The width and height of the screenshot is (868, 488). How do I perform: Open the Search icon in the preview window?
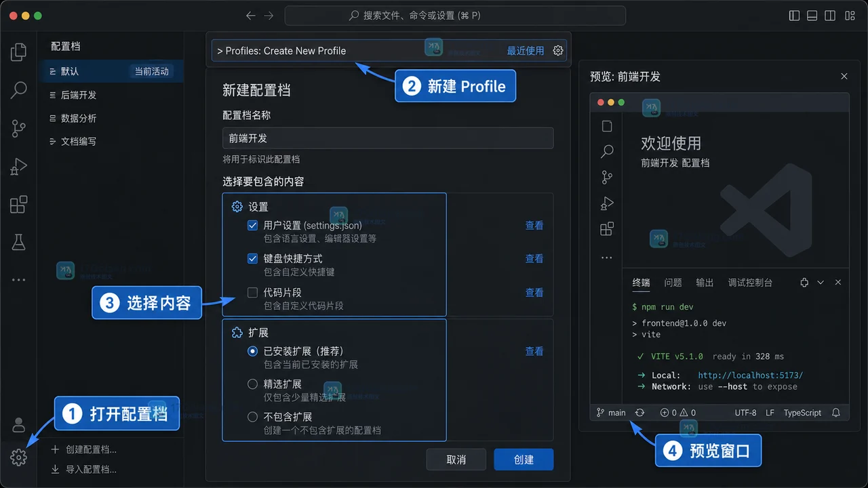click(x=607, y=151)
